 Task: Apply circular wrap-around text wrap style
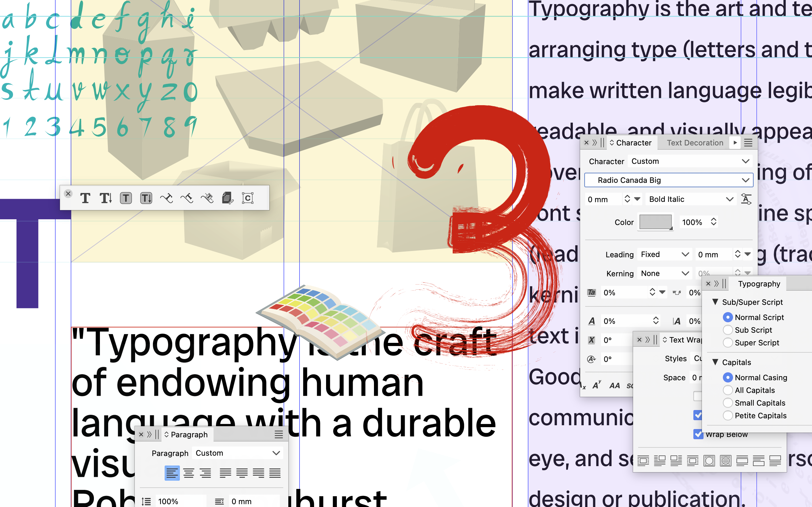click(709, 461)
